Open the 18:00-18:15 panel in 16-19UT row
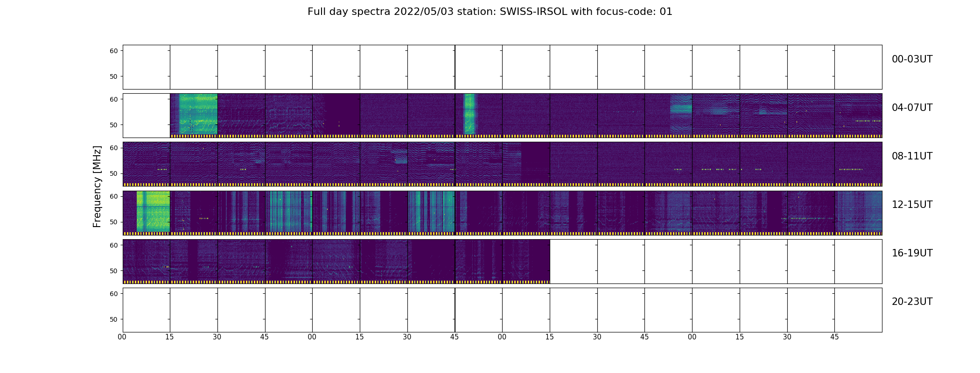Viewport: 980px width, 373px height. (526, 262)
